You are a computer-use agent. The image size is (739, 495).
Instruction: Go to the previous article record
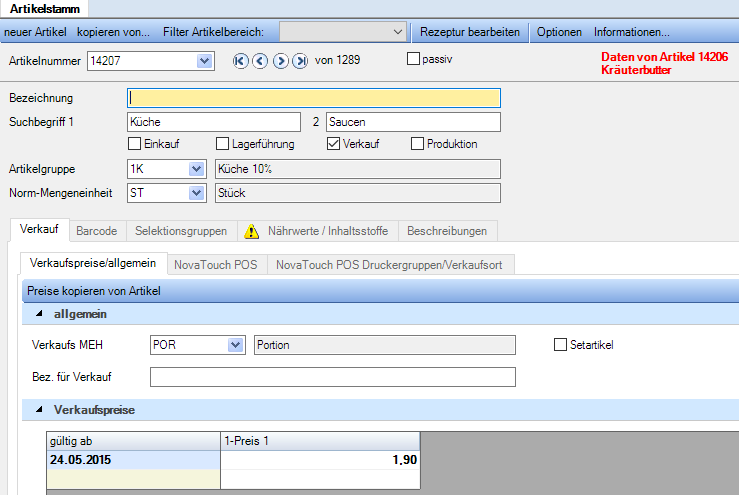[260, 61]
